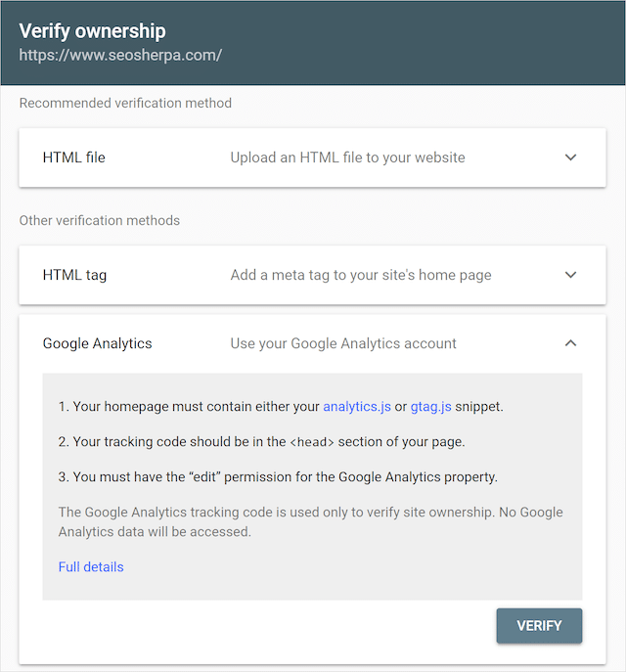This screenshot has height=672, width=626.
Task: Expand the HTML file chevron arrow
Action: pyautogui.click(x=570, y=157)
